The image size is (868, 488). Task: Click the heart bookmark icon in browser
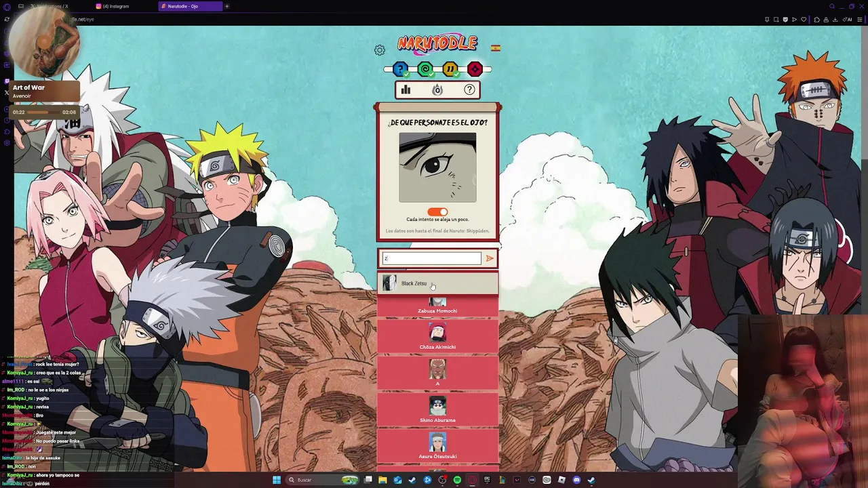(804, 20)
